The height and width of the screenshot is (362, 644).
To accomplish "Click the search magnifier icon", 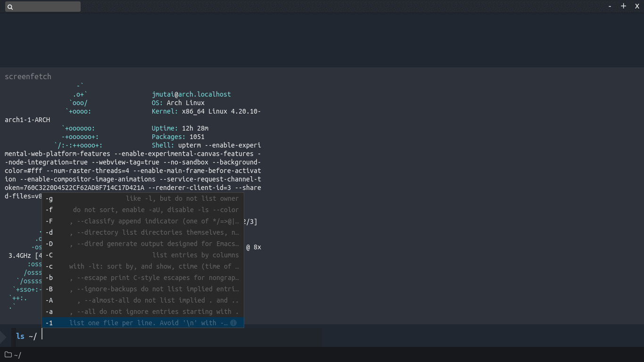I will (x=10, y=6).
